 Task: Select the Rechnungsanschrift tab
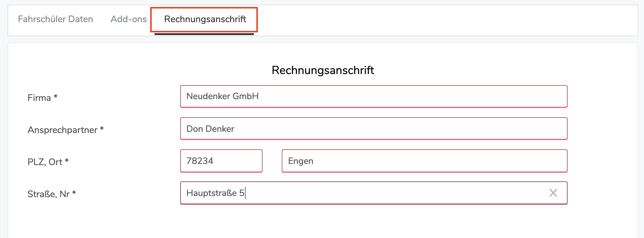click(205, 19)
